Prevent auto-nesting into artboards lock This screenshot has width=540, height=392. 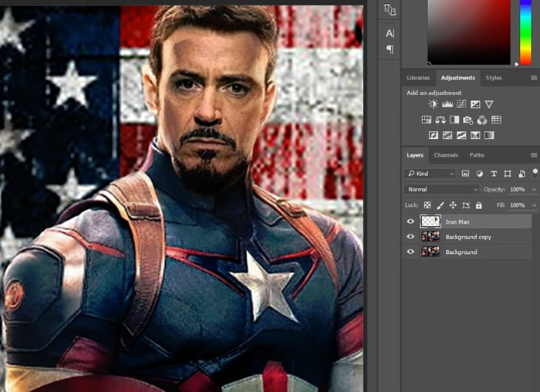466,205
